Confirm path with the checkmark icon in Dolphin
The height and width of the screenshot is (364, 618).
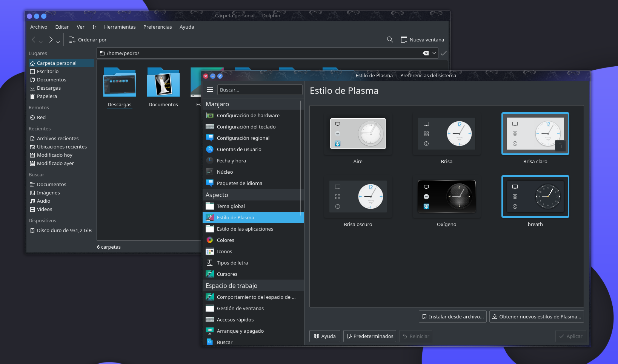click(x=444, y=53)
